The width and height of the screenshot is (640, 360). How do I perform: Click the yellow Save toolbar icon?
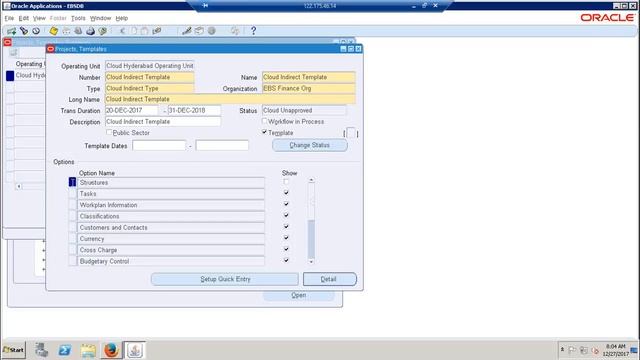click(x=53, y=31)
